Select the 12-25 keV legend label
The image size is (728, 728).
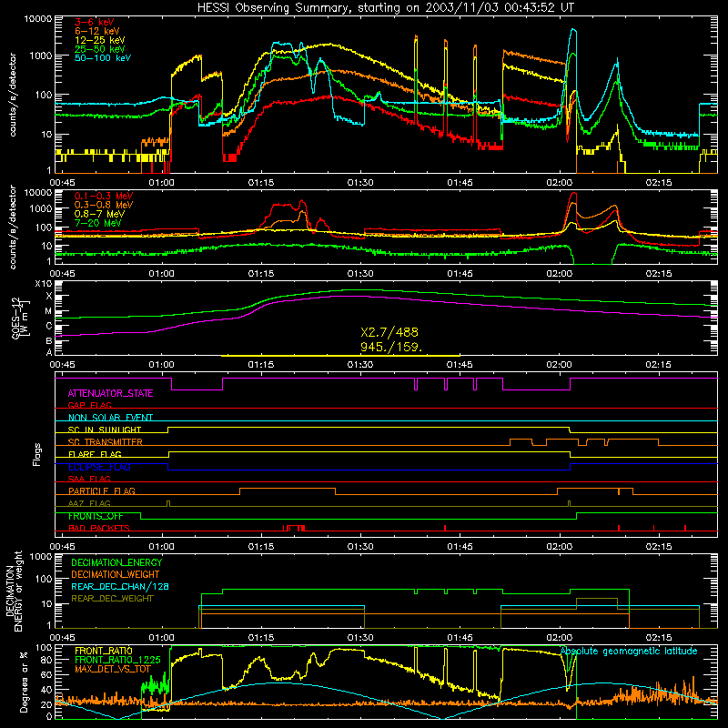[x=99, y=40]
